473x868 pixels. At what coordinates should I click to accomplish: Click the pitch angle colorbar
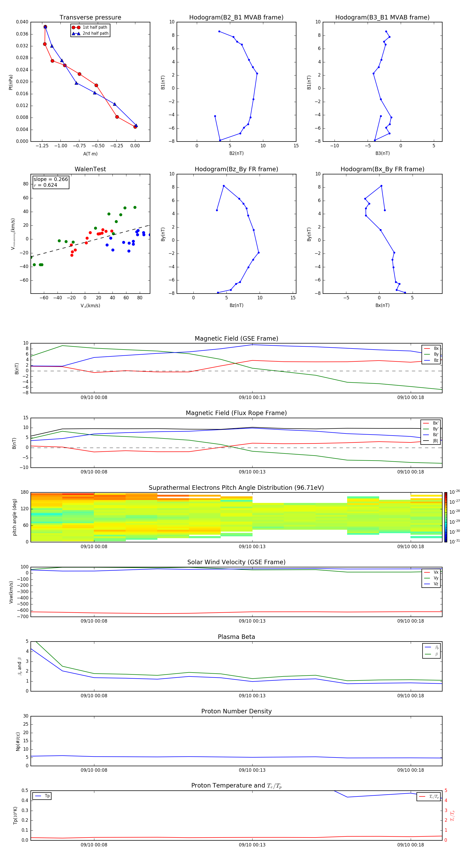click(445, 517)
